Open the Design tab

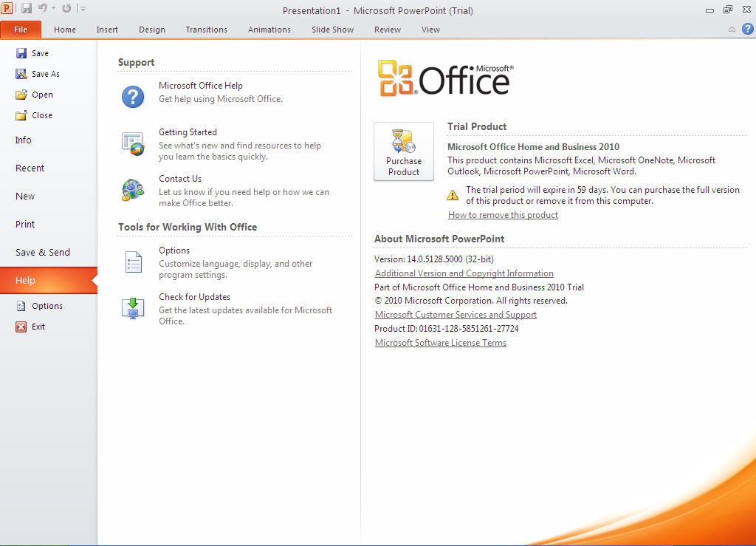click(x=152, y=30)
